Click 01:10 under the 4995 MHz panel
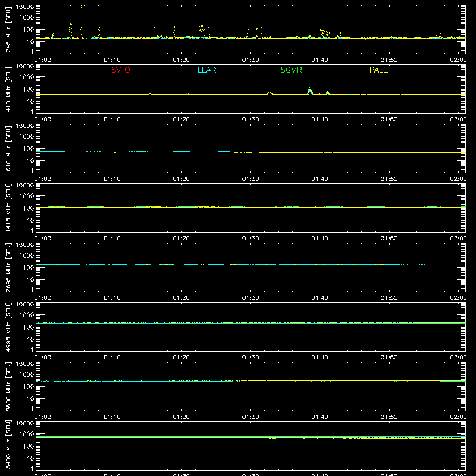 112,358
